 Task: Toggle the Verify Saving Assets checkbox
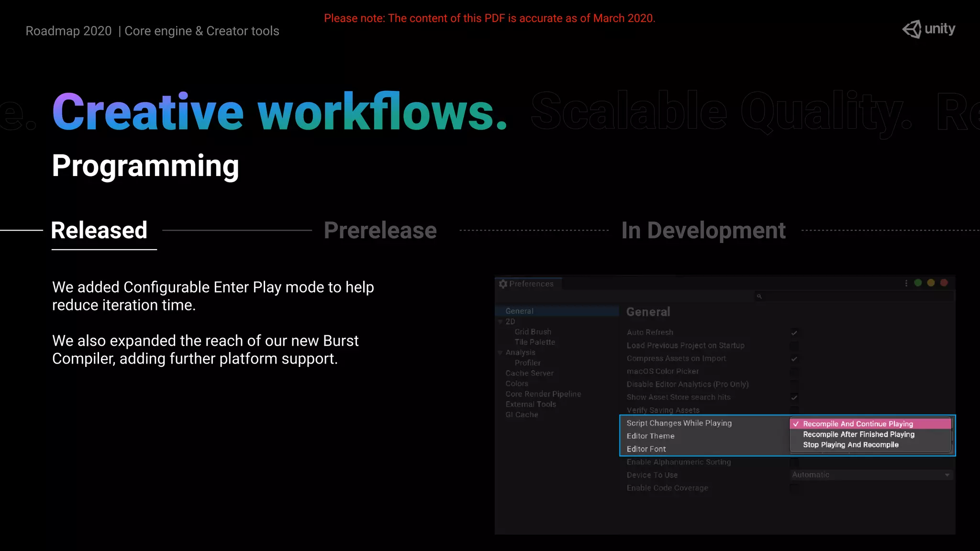(x=794, y=410)
